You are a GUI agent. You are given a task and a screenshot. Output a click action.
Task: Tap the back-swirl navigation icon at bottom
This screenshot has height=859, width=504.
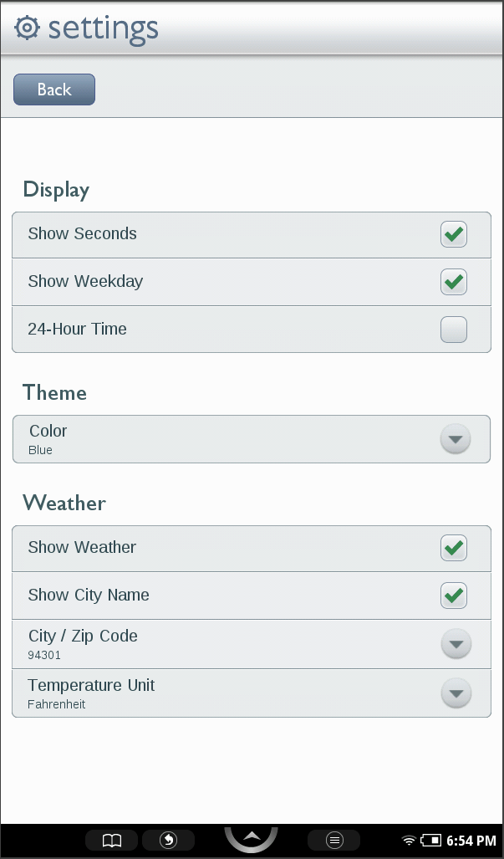click(167, 841)
